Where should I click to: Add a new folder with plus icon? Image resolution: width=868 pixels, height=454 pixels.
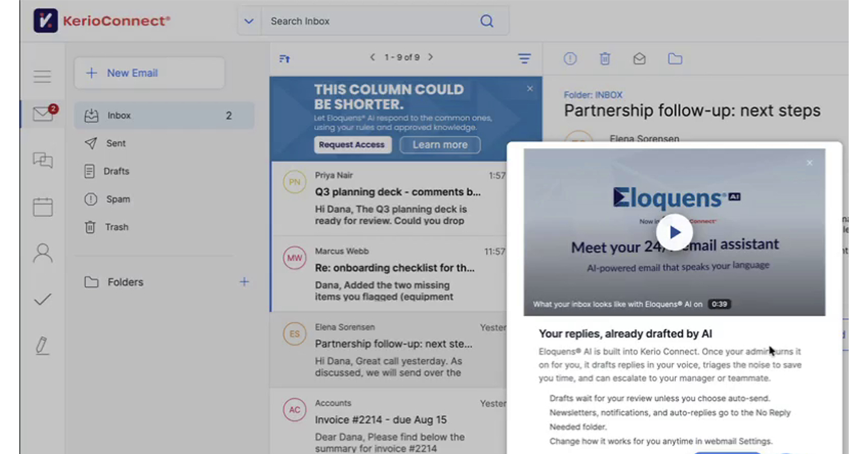pos(244,282)
